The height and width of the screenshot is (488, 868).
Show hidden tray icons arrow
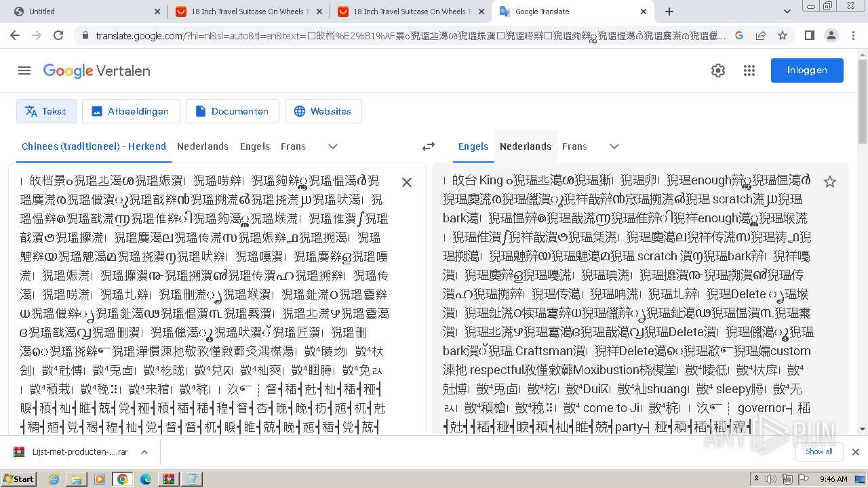tap(756, 479)
